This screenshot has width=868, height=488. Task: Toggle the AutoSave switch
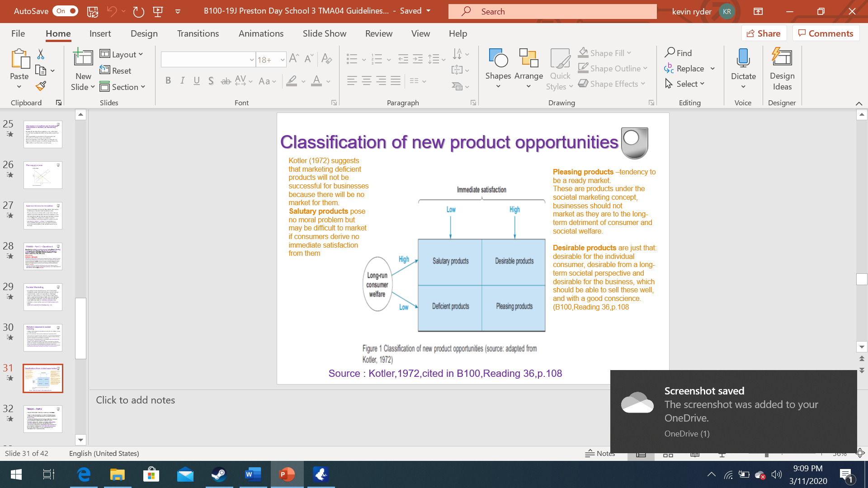(x=65, y=11)
